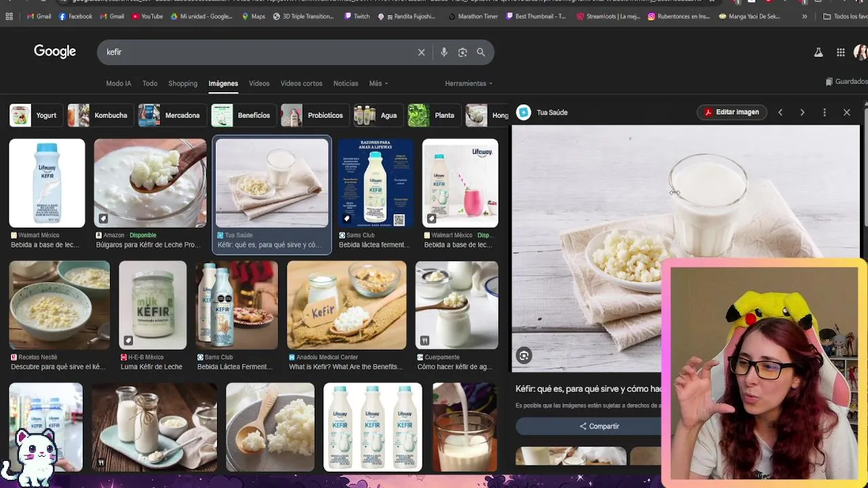Viewport: 868px width, 488px height.
Task: Filter images by Probioticos chip
Action: [x=314, y=115]
